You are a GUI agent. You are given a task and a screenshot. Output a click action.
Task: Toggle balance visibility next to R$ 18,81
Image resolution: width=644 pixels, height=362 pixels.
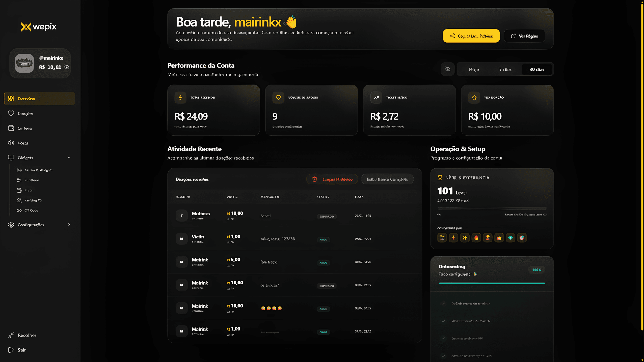[x=67, y=67]
